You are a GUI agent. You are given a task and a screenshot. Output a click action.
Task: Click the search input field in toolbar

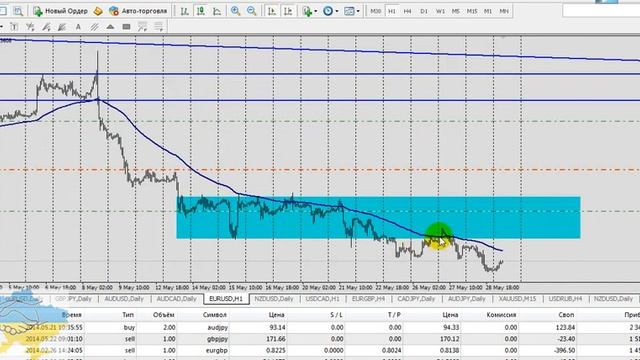click(x=601, y=11)
